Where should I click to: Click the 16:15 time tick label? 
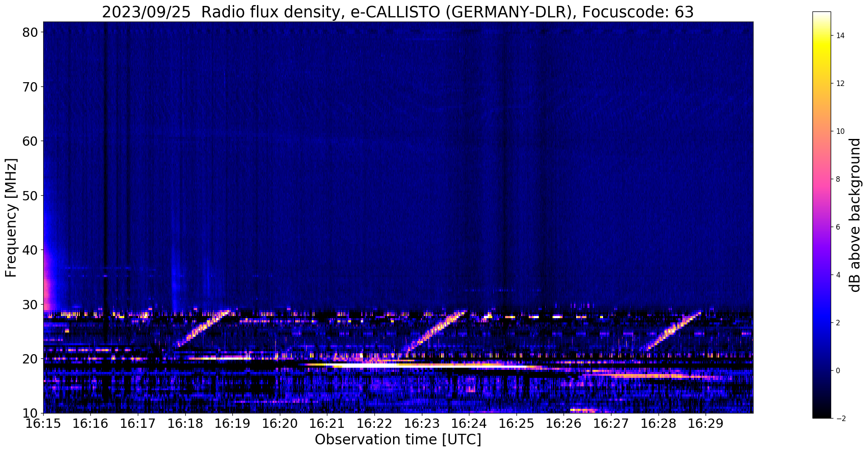click(x=43, y=424)
